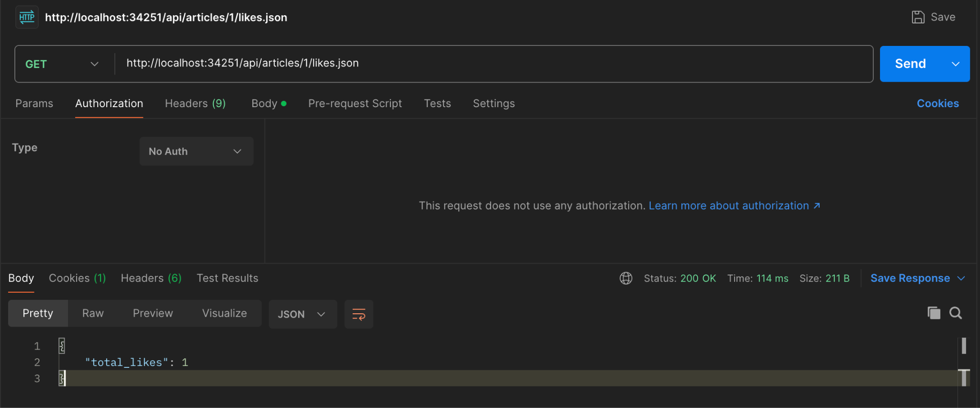Switch to the Pre-request Script tab

355,104
